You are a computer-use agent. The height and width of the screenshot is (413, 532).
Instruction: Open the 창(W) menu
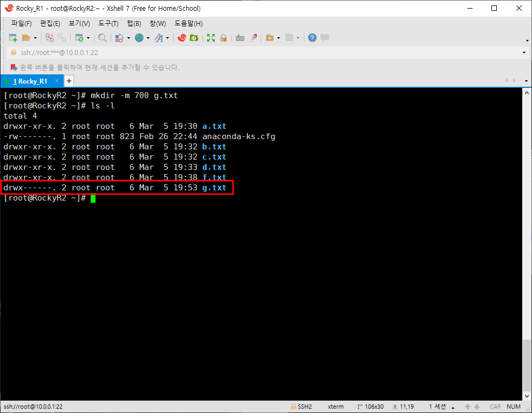coord(158,23)
